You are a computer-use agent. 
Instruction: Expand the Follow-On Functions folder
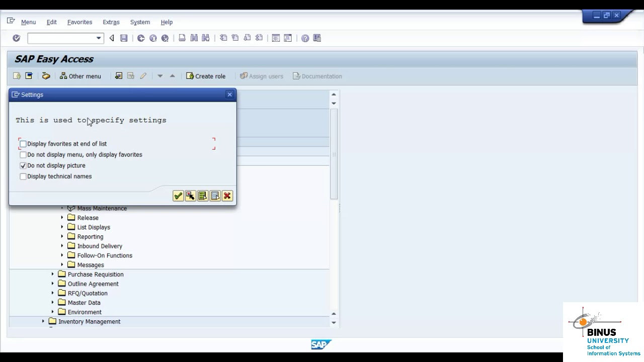[x=62, y=255]
